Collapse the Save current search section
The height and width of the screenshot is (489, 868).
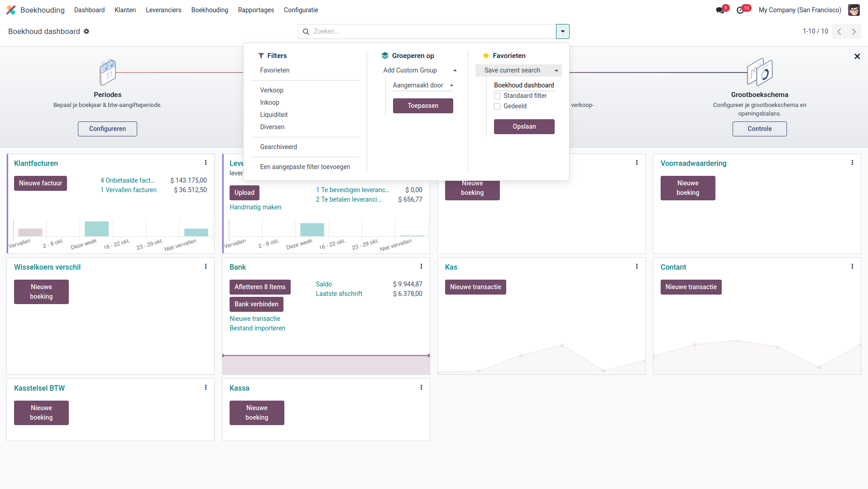pos(556,70)
